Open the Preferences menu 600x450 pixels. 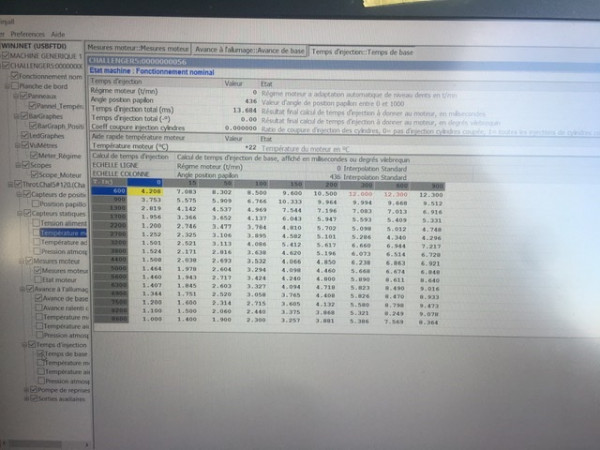[27, 34]
